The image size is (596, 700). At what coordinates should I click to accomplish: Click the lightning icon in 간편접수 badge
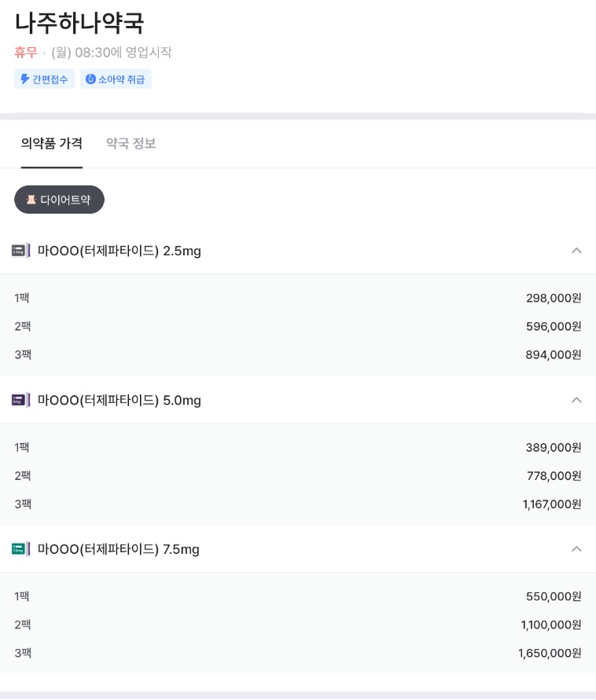pyautogui.click(x=25, y=79)
